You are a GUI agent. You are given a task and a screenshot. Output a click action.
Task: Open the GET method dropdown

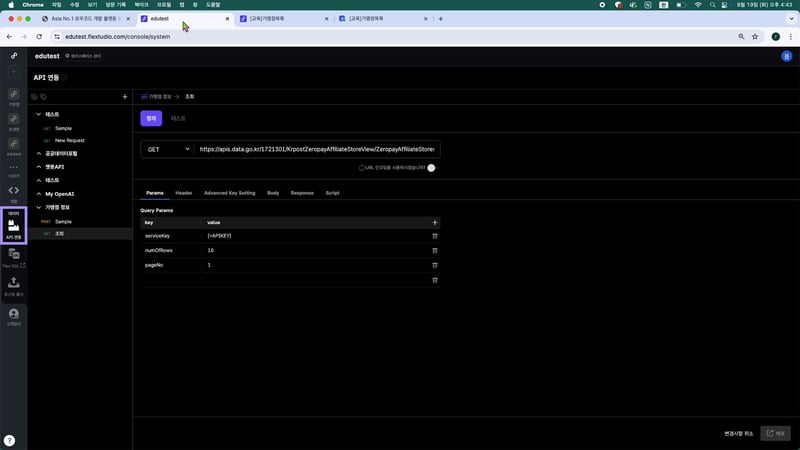pyautogui.click(x=167, y=149)
